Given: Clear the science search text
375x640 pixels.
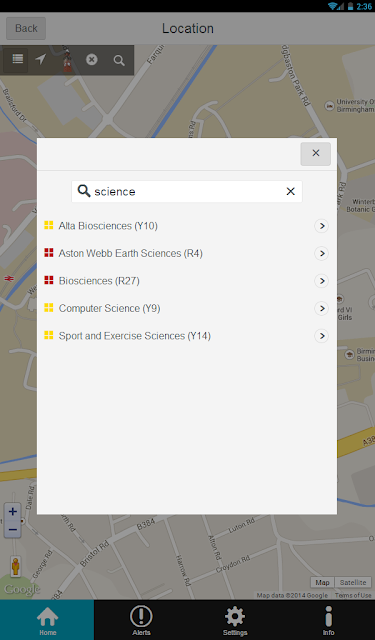Looking at the screenshot, I should coord(291,191).
